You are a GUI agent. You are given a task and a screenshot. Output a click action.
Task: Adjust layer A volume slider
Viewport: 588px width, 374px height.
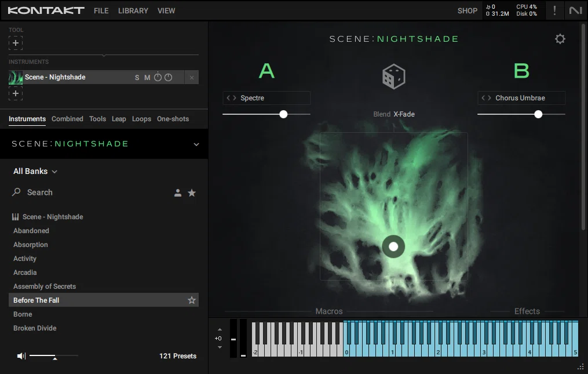pos(266,114)
